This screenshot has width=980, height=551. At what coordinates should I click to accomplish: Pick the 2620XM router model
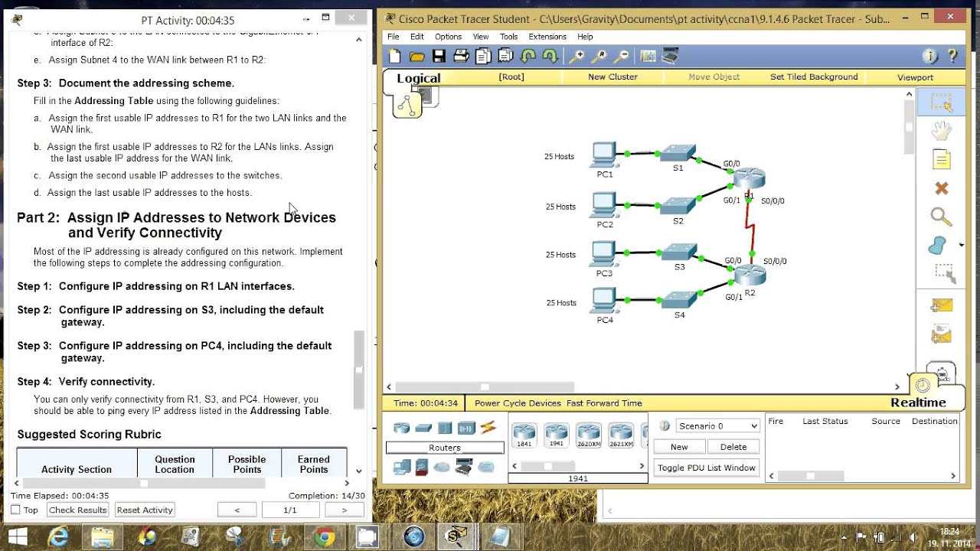click(x=588, y=435)
